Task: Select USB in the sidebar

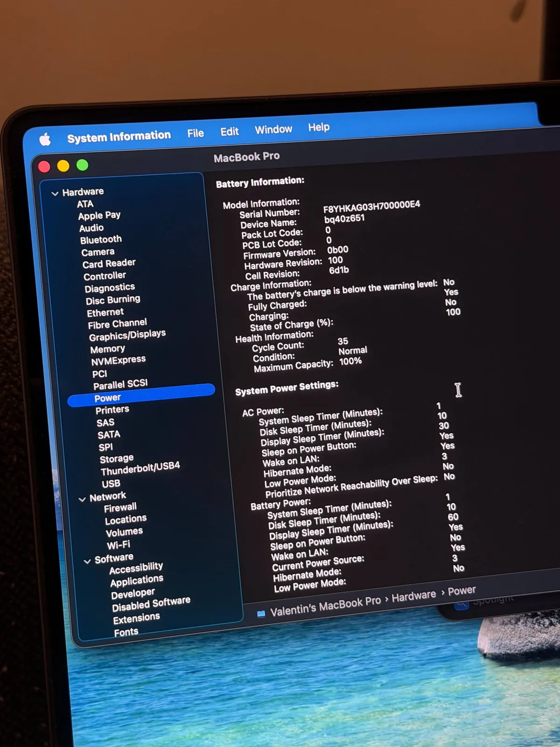Action: (111, 484)
